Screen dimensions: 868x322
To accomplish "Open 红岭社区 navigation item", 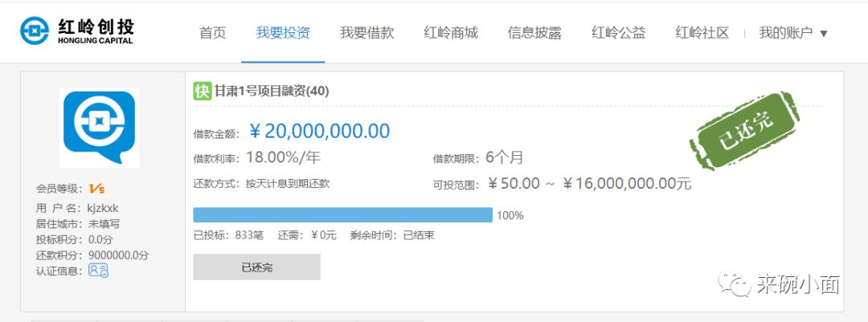I will [x=702, y=33].
